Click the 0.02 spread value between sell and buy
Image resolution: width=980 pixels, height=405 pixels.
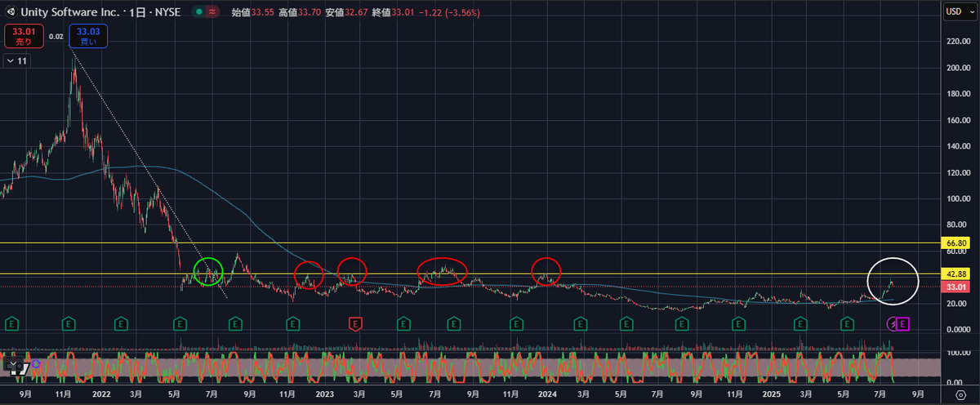click(55, 36)
